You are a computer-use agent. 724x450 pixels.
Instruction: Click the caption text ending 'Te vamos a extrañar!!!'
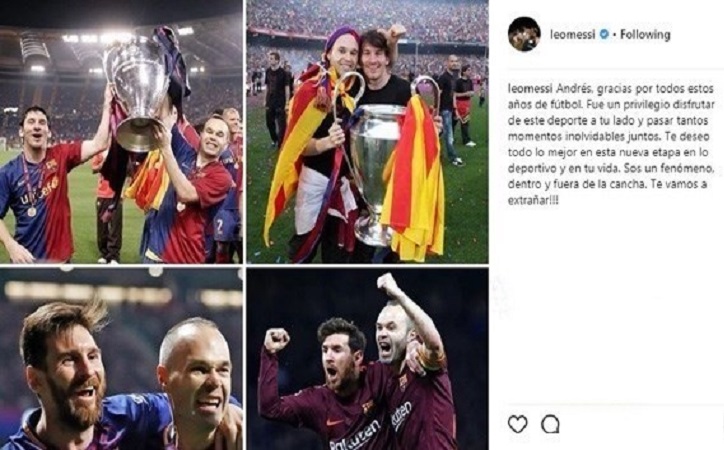[611, 144]
